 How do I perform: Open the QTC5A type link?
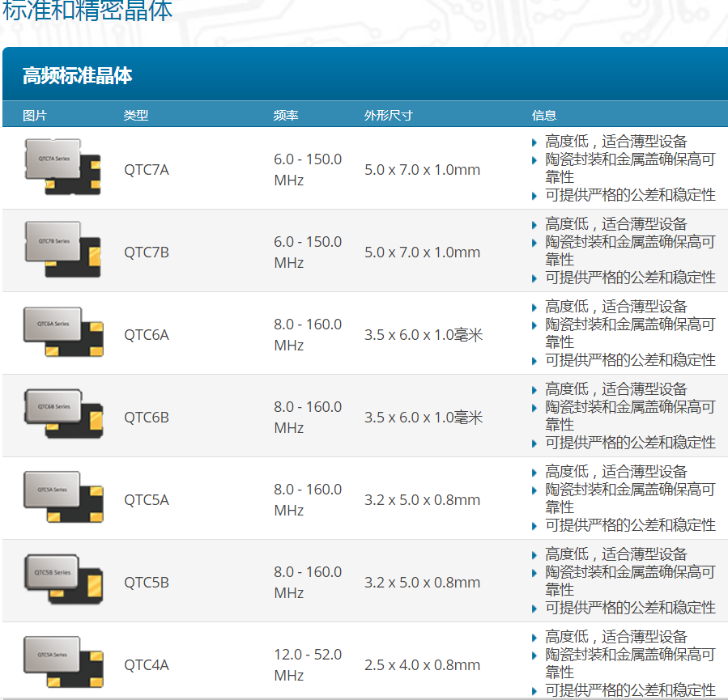click(147, 500)
